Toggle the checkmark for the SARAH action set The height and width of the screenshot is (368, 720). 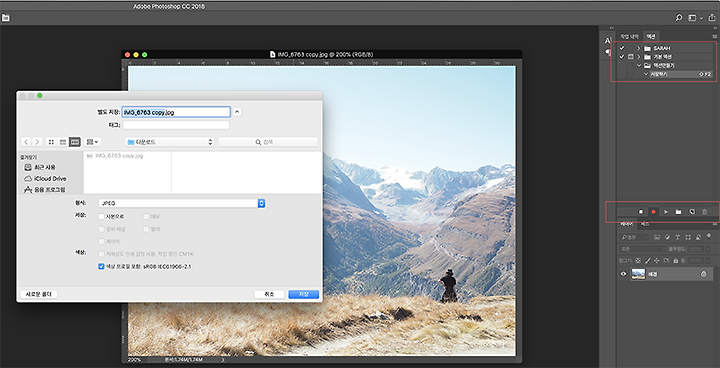pos(622,48)
